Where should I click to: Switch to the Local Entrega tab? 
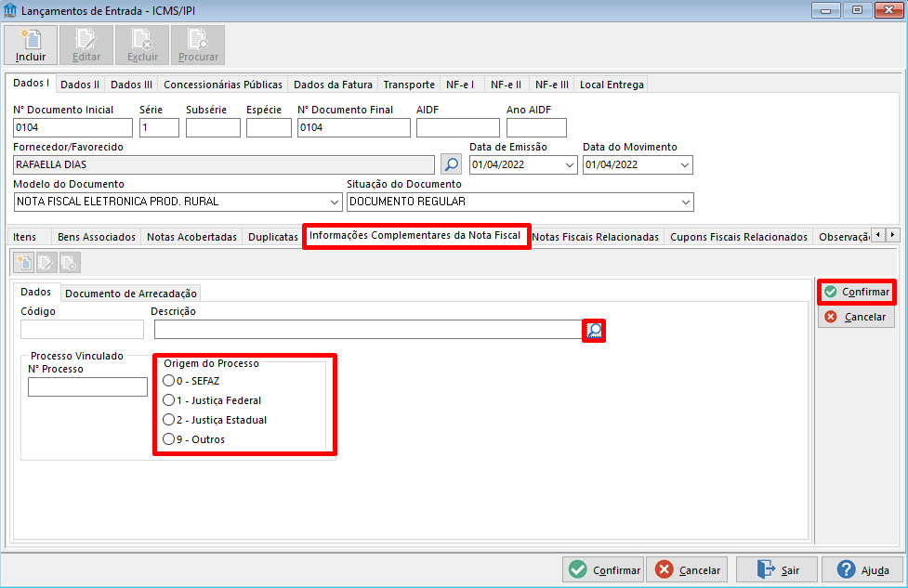click(x=612, y=85)
